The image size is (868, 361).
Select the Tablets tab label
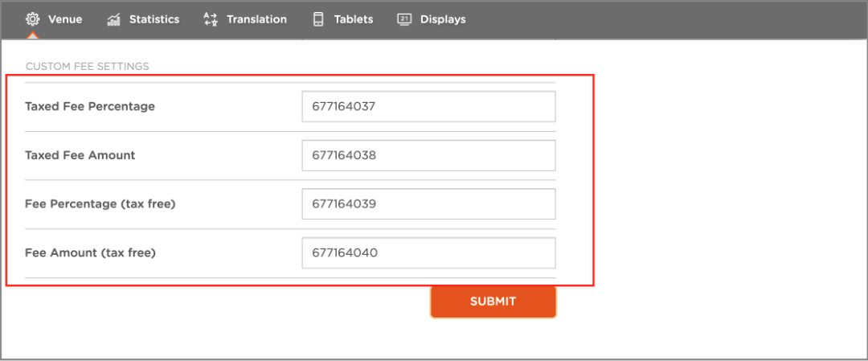354,19
